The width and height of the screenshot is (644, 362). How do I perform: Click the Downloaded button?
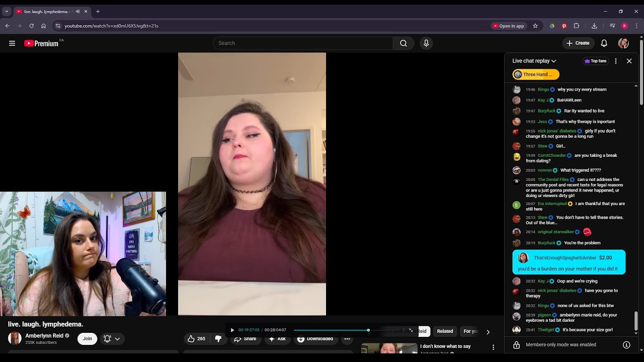pos(315,339)
